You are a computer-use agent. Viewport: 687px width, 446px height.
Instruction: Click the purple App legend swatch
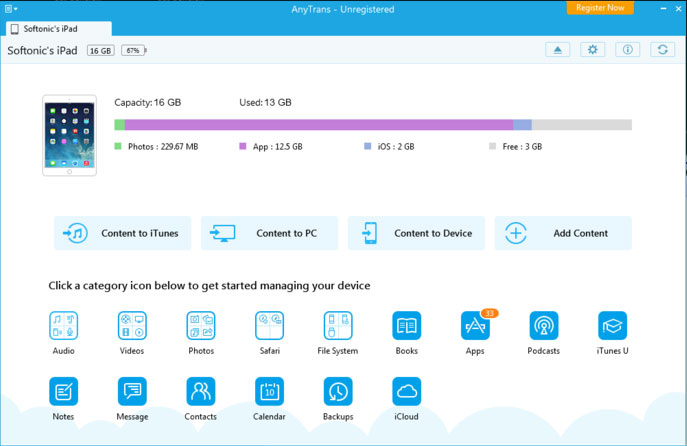(x=243, y=146)
